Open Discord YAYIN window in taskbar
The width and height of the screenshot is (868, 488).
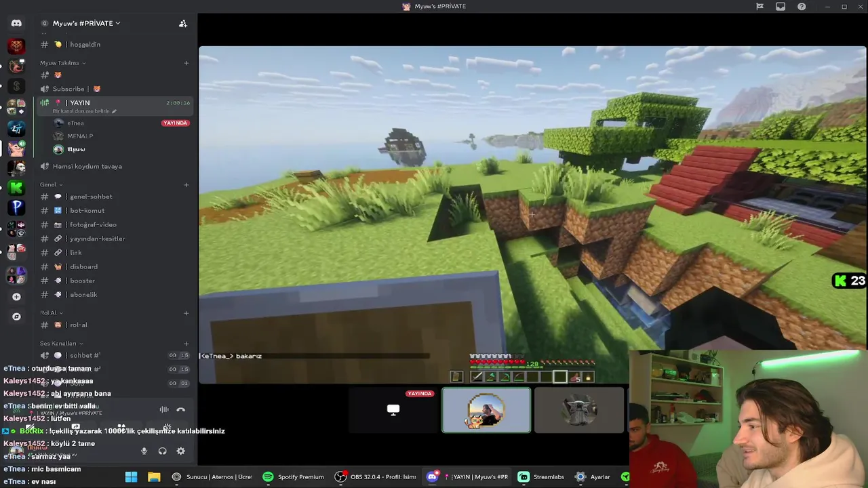pos(467,477)
